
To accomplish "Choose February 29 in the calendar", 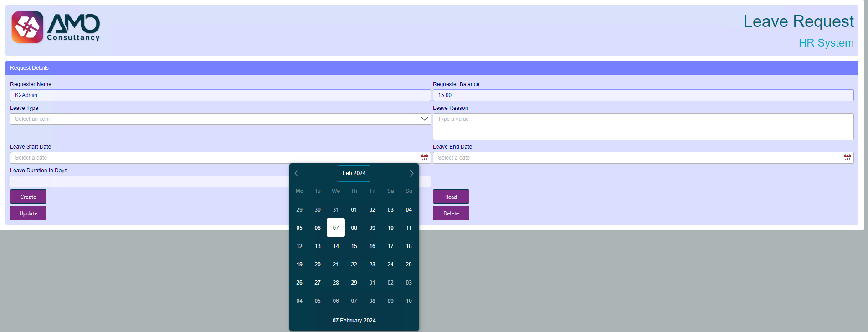I will tap(354, 283).
